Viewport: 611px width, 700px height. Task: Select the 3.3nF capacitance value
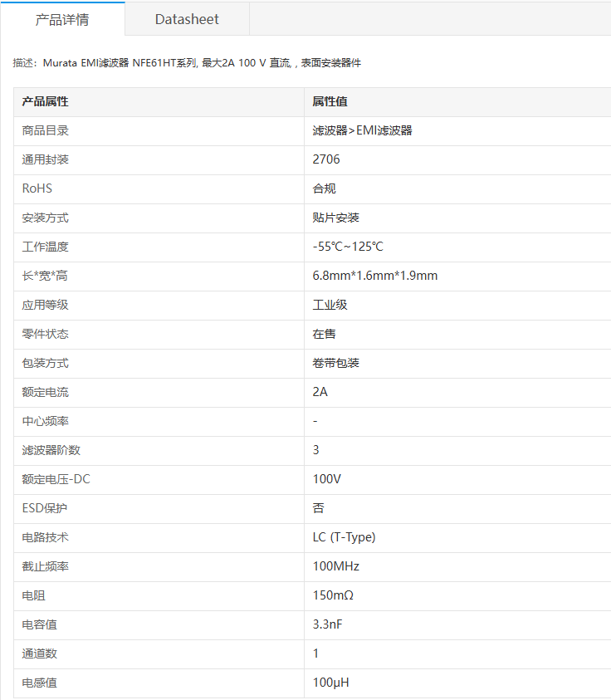(x=327, y=624)
